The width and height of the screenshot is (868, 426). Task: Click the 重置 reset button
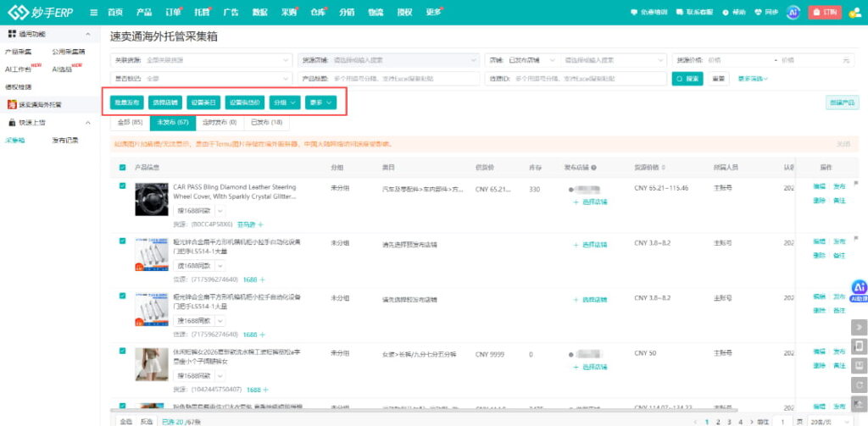719,79
